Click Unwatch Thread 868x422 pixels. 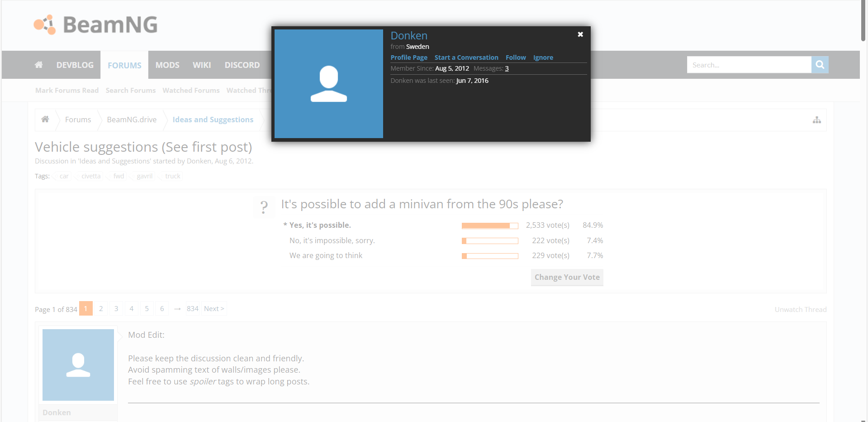coord(801,309)
